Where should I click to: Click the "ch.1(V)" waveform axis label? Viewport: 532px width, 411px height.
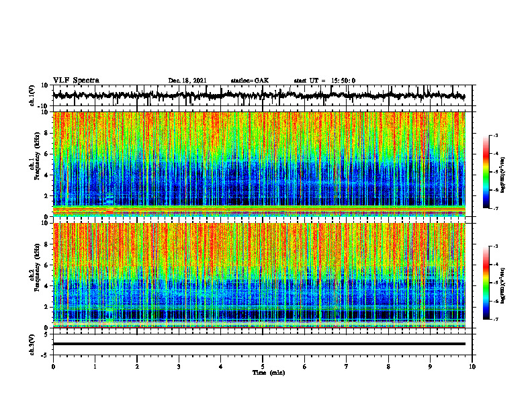point(32,95)
